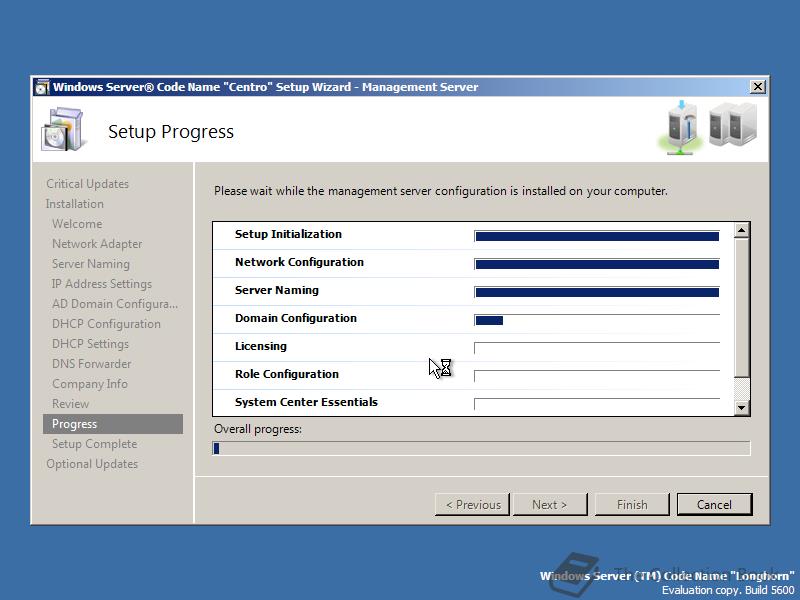The image size is (800, 600).
Task: Select Company Info step
Action: (x=90, y=384)
